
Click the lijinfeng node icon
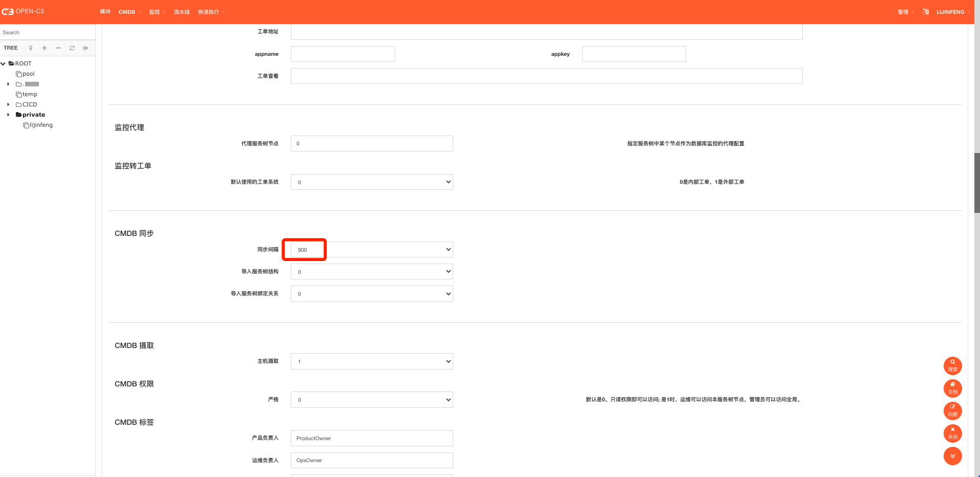coord(26,125)
